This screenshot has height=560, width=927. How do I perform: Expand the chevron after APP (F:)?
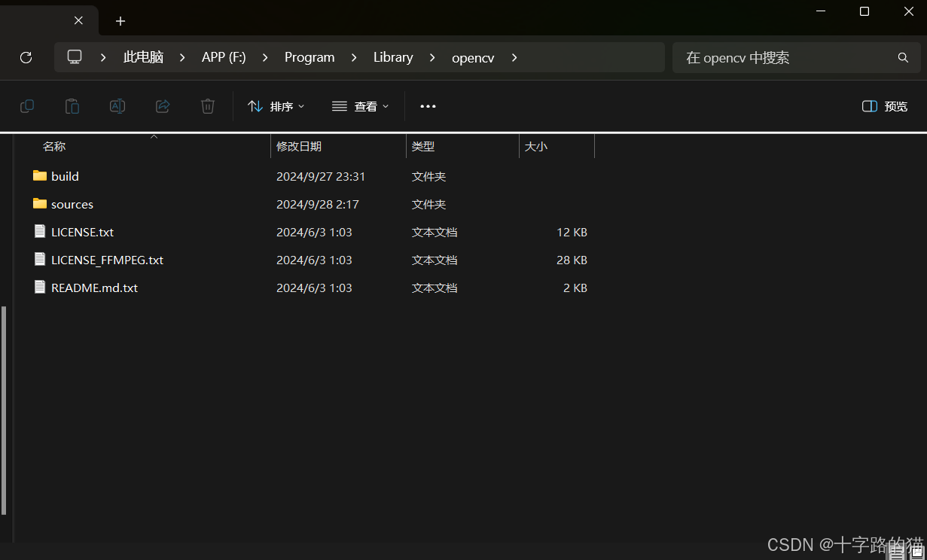point(264,57)
